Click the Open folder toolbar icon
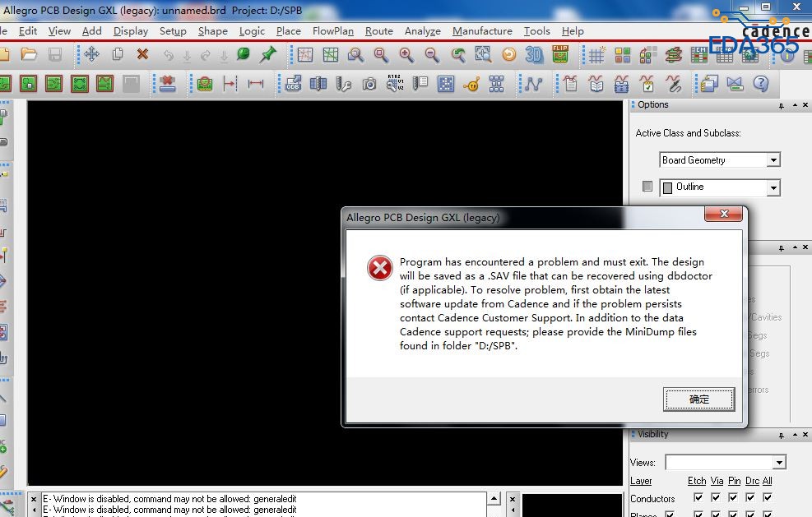This screenshot has height=517, width=812. (x=29, y=54)
